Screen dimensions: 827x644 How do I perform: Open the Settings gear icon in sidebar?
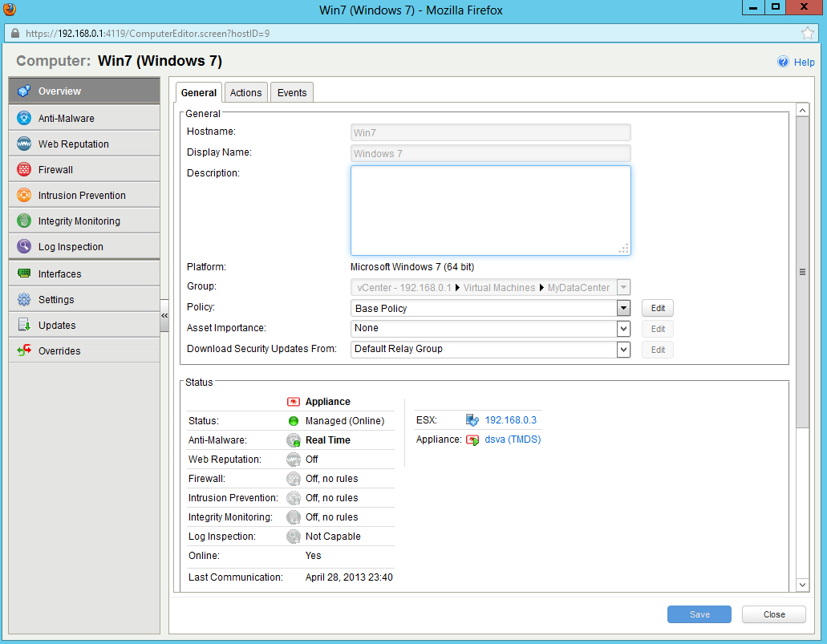(24, 299)
